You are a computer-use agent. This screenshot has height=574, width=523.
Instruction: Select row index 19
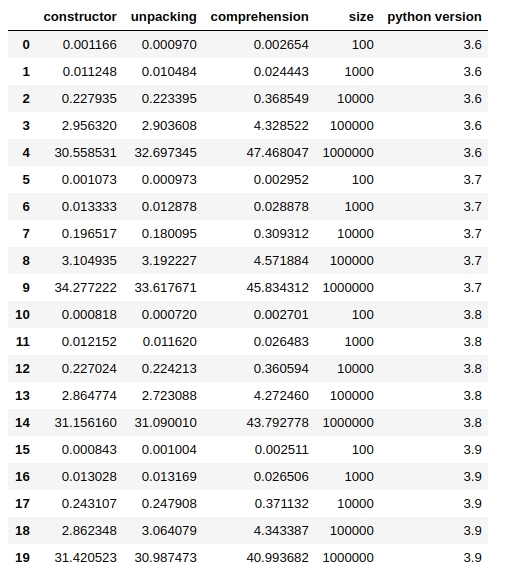[22, 558]
